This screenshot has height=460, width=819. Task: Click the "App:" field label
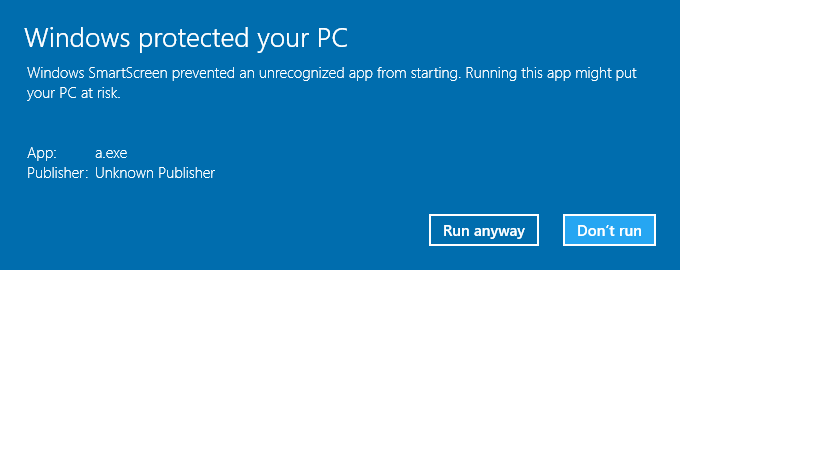coord(41,153)
